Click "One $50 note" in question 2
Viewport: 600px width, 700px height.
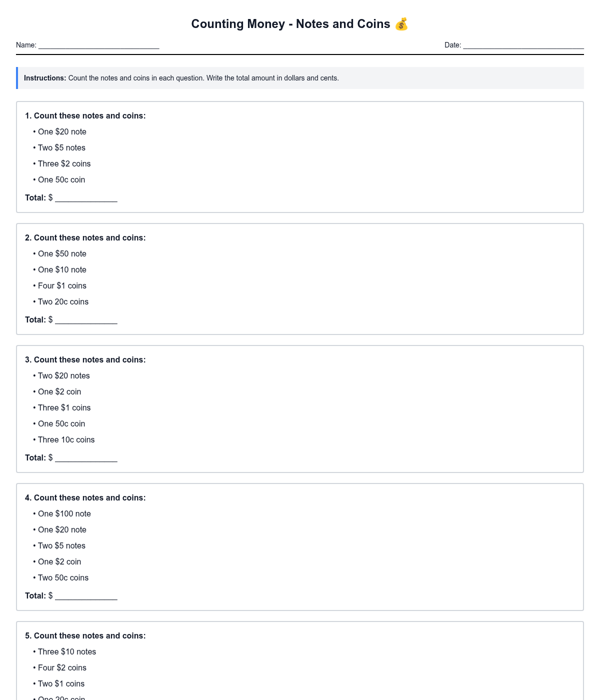[62, 254]
